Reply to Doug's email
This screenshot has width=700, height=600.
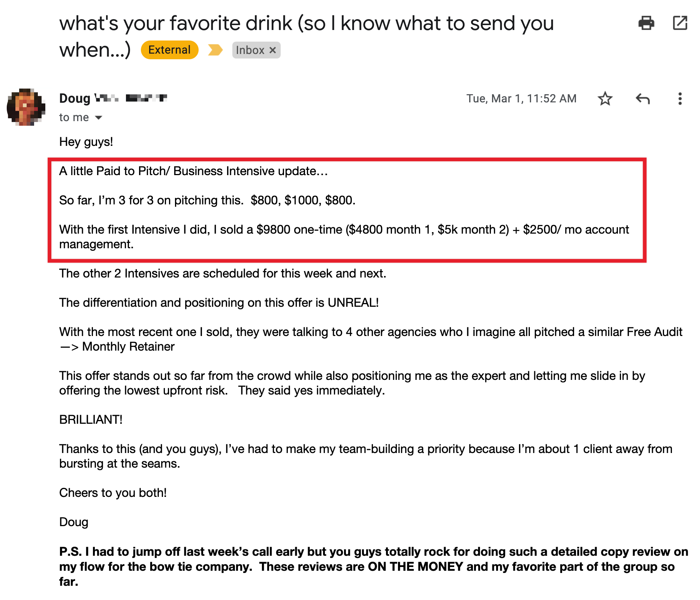tap(643, 99)
